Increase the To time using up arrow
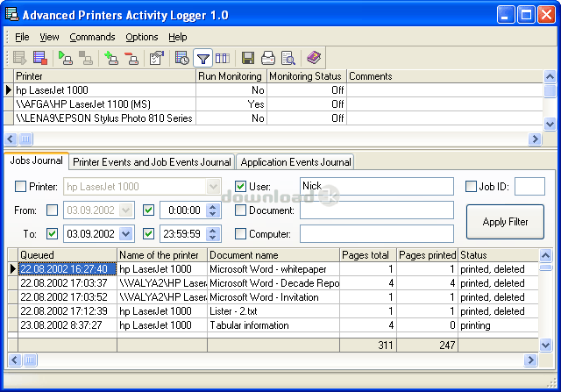561x392 pixels. [x=213, y=230]
